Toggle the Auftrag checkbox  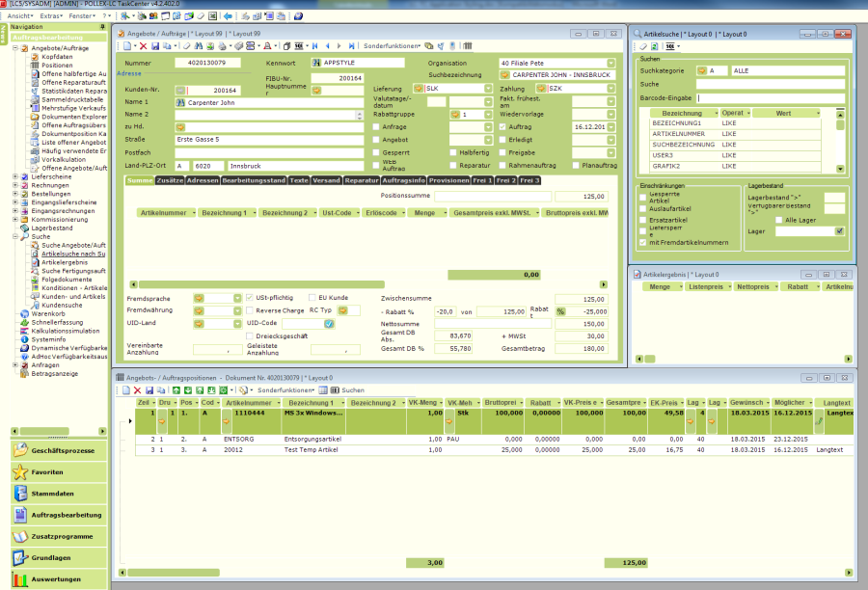[x=502, y=127]
